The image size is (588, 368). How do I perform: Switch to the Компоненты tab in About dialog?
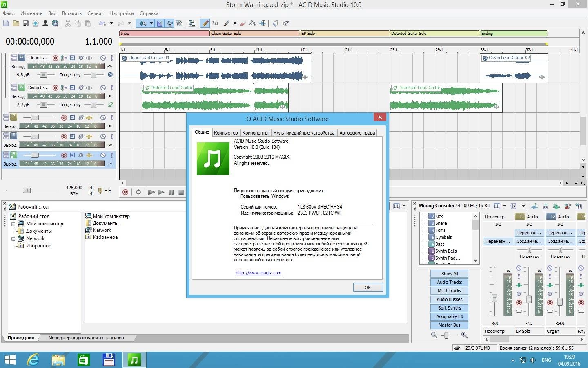255,133
